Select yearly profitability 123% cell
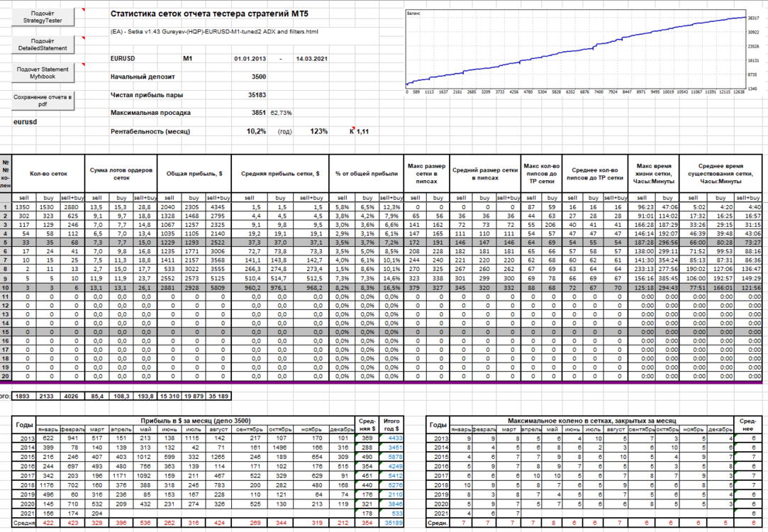The width and height of the screenshot is (768, 532). tap(319, 131)
